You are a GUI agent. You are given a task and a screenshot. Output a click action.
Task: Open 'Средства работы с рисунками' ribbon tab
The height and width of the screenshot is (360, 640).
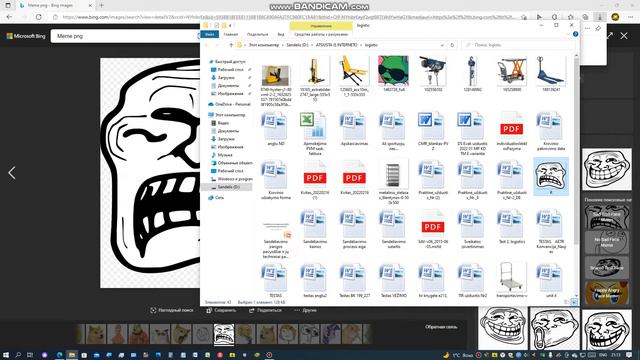(321, 34)
